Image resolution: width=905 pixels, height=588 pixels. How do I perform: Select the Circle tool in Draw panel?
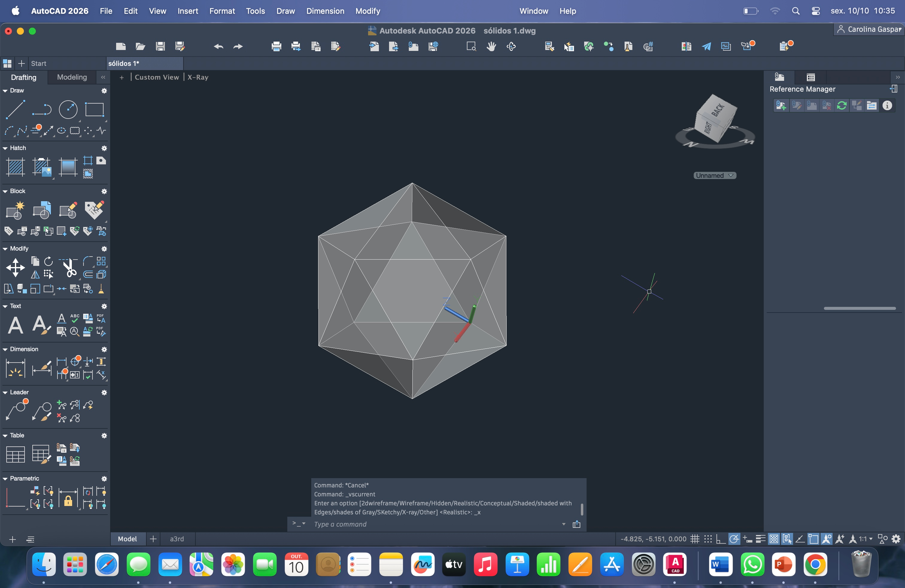68,110
